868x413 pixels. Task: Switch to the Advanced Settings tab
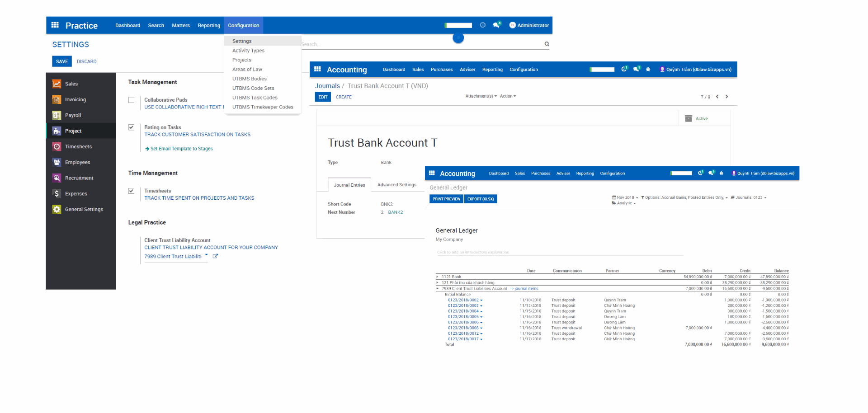coord(396,185)
